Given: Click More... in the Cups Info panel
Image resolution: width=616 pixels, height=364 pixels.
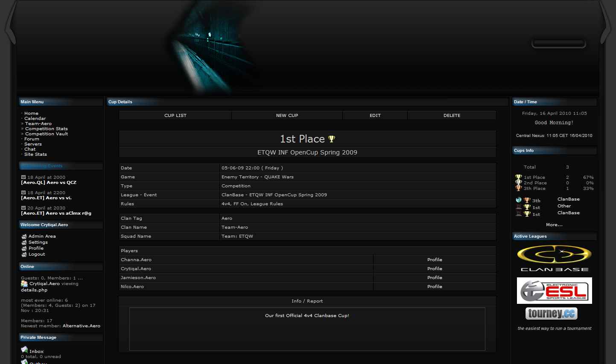Looking at the screenshot, I should 554,225.
